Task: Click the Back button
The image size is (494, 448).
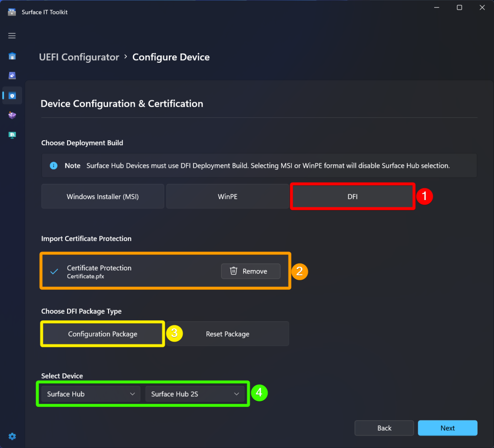Action: click(x=384, y=428)
